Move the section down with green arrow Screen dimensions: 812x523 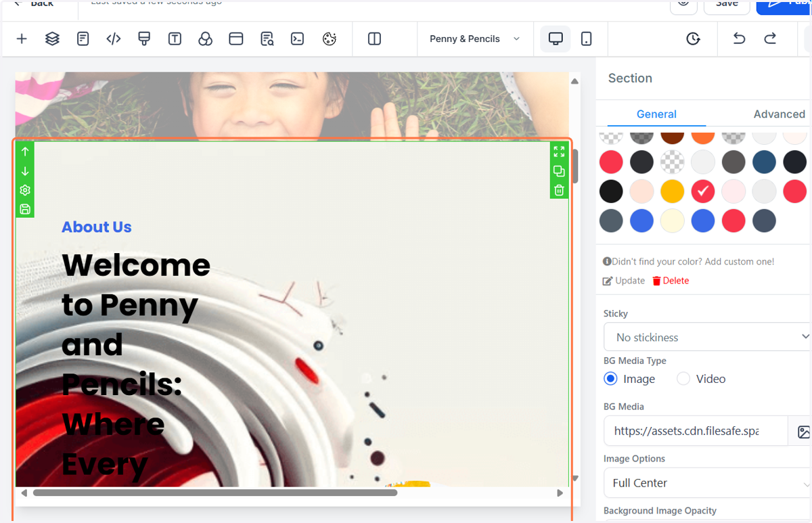(x=25, y=171)
